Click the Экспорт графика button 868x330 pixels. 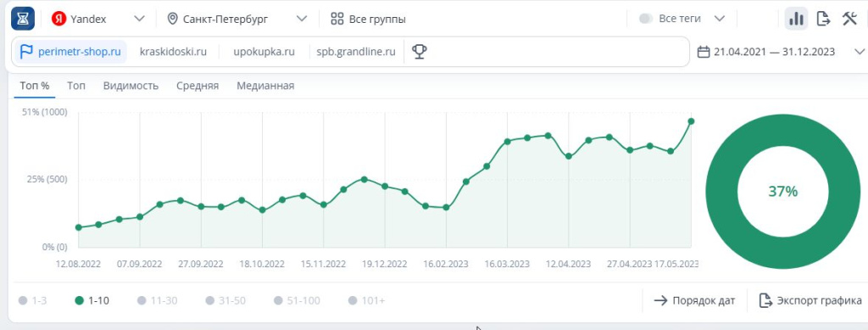tap(810, 300)
